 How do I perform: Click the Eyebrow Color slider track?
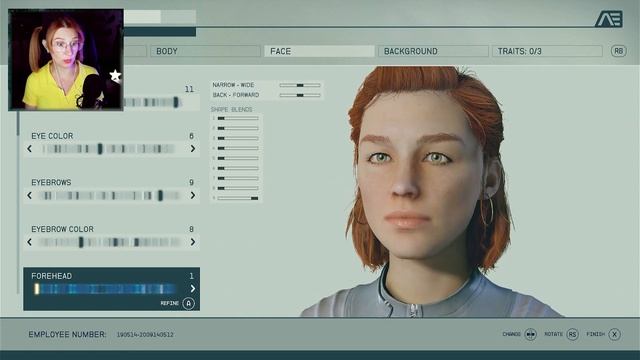coord(109,242)
